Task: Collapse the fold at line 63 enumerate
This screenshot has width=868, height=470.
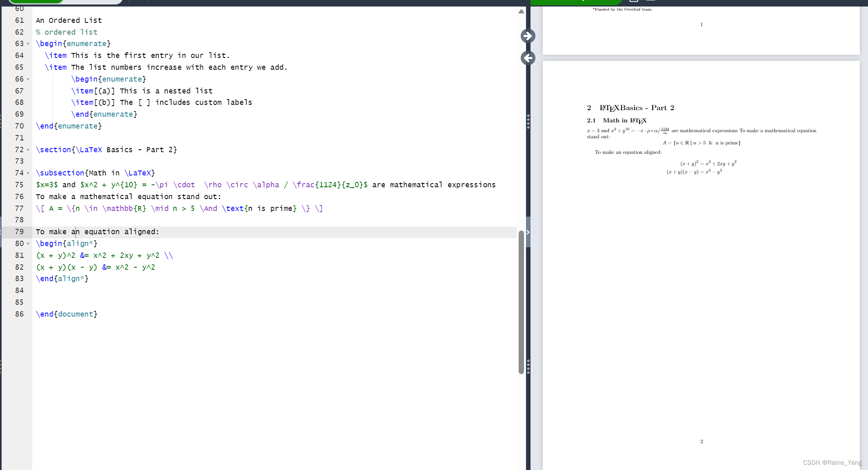Action: click(x=28, y=44)
